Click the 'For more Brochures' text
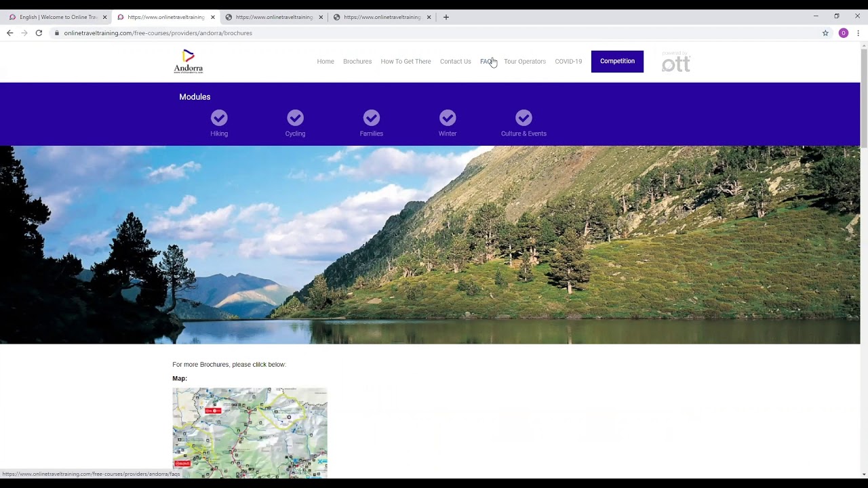The image size is (868, 488). (x=229, y=365)
